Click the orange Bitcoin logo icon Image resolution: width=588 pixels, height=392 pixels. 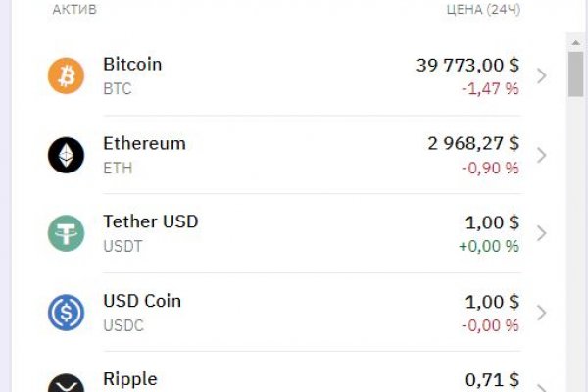tap(67, 75)
